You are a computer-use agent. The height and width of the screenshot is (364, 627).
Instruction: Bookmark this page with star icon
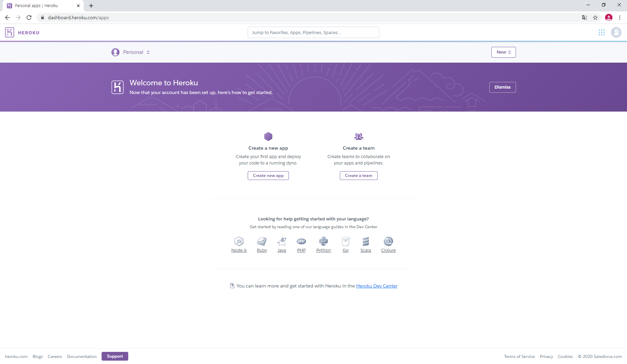click(595, 18)
